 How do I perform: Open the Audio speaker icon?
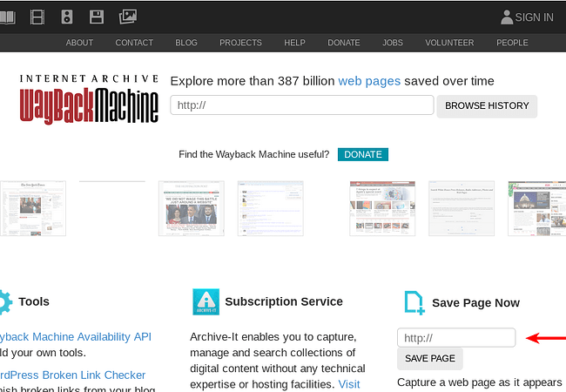point(67,17)
